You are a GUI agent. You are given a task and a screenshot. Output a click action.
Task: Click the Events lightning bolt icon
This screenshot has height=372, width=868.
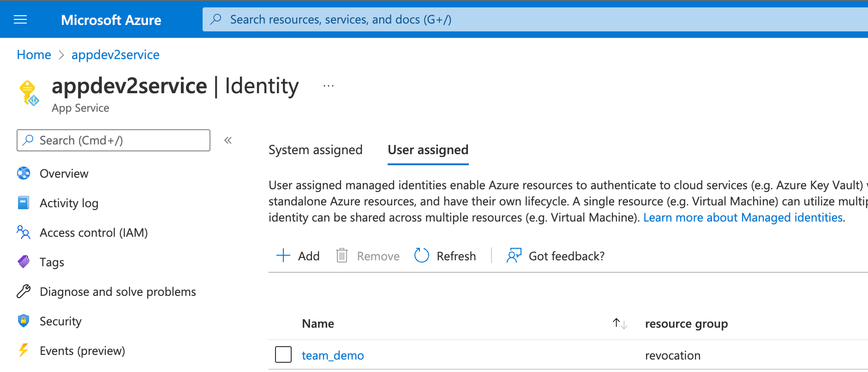(24, 350)
